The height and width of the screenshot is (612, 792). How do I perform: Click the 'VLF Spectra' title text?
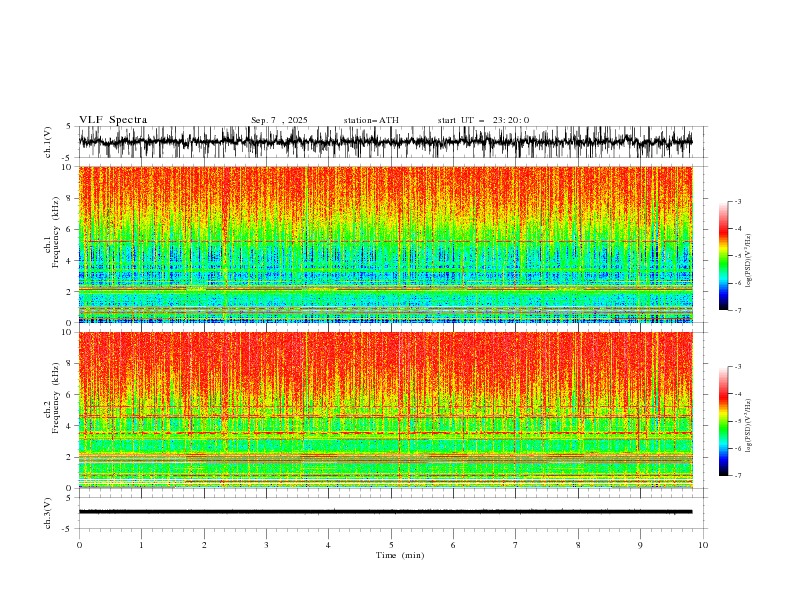[x=113, y=120]
